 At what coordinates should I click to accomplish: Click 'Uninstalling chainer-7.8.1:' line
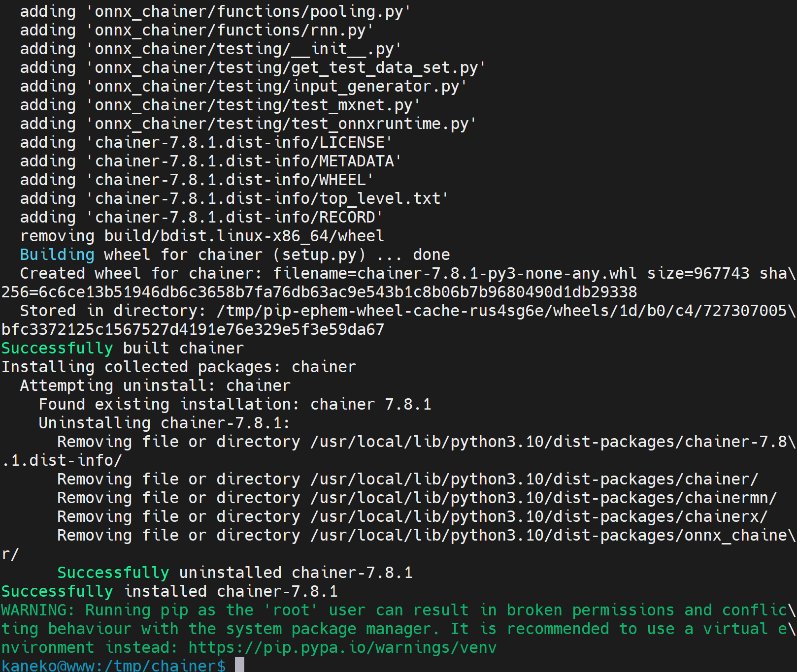[x=165, y=422]
